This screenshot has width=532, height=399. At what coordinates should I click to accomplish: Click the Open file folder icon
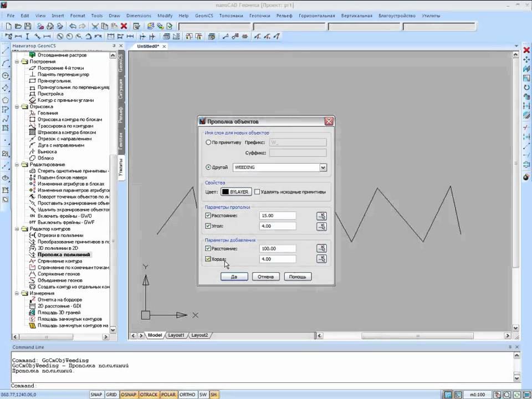pos(17,26)
